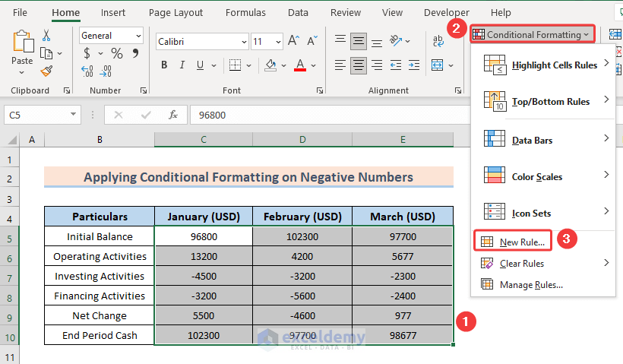
Task: Expand the Paste options arrow
Action: [22, 73]
